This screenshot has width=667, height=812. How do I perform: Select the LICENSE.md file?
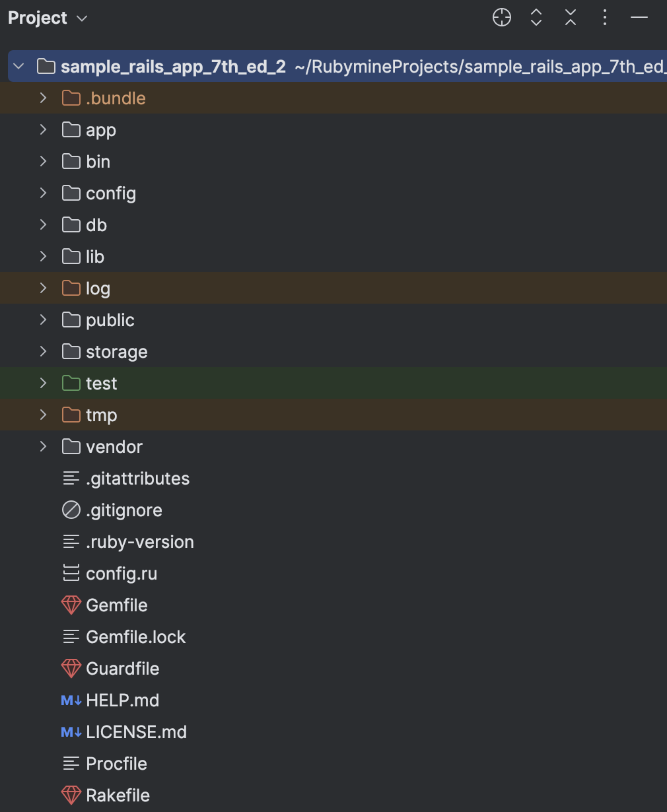point(136,732)
